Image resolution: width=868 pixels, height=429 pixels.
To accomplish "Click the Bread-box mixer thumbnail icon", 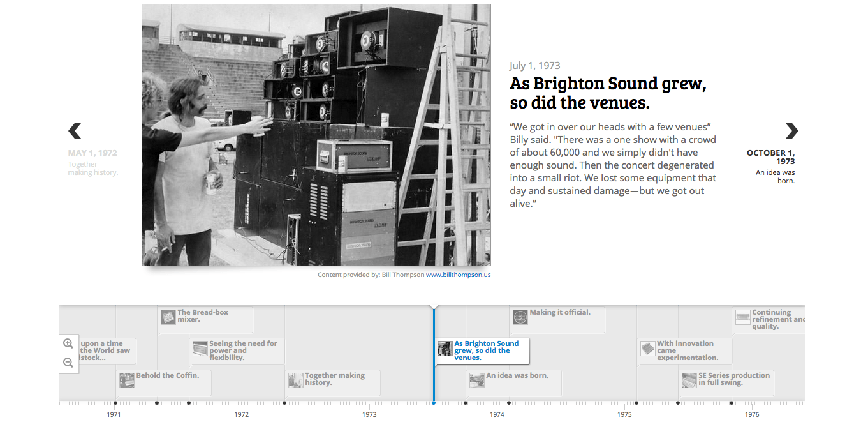I will tap(168, 317).
